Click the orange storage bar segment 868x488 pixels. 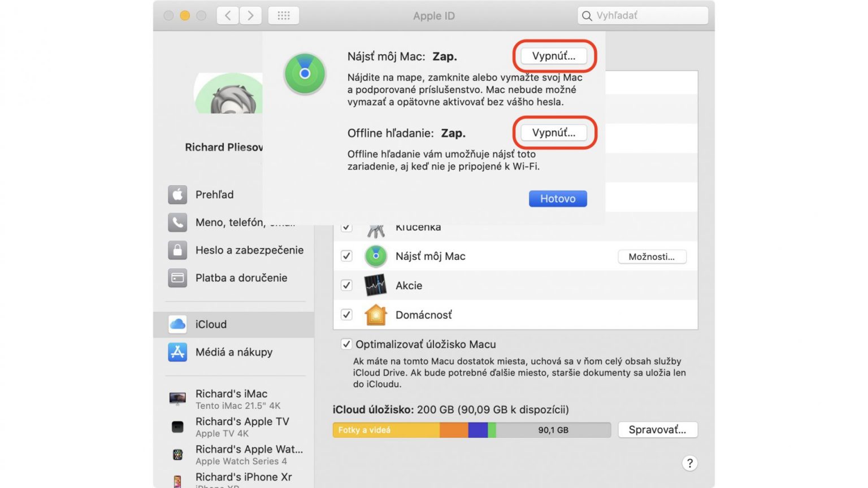coord(454,430)
